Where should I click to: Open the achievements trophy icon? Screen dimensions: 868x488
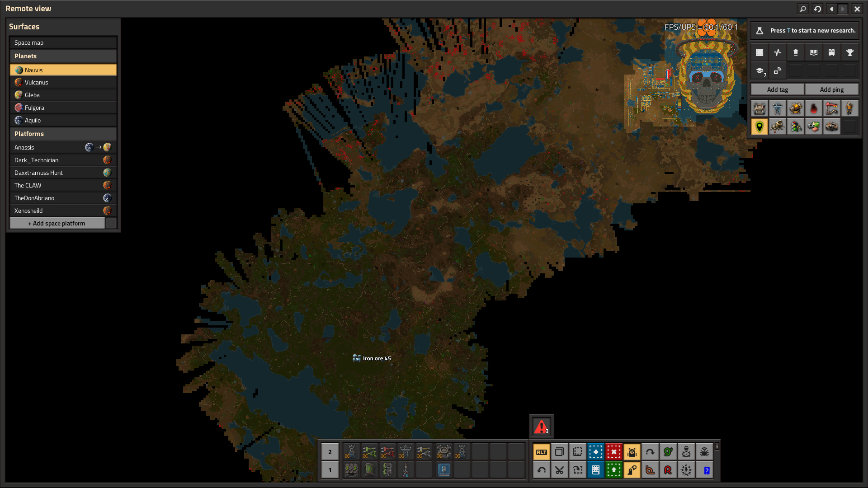(850, 52)
